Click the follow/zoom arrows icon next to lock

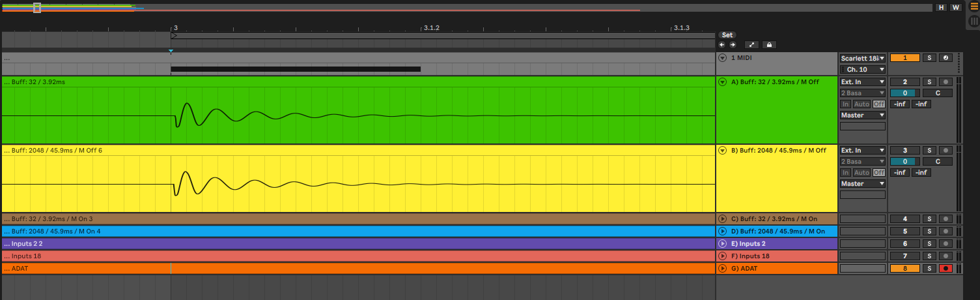[751, 45]
